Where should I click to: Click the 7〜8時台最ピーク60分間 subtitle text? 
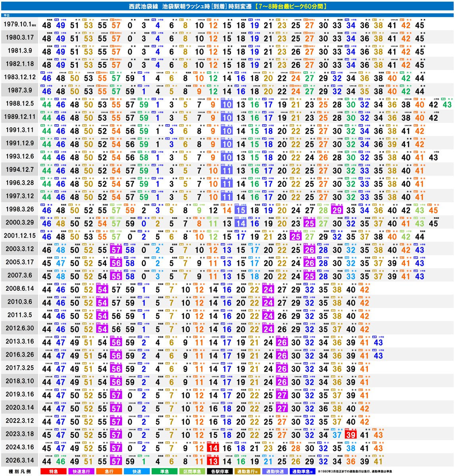[x=291, y=7]
